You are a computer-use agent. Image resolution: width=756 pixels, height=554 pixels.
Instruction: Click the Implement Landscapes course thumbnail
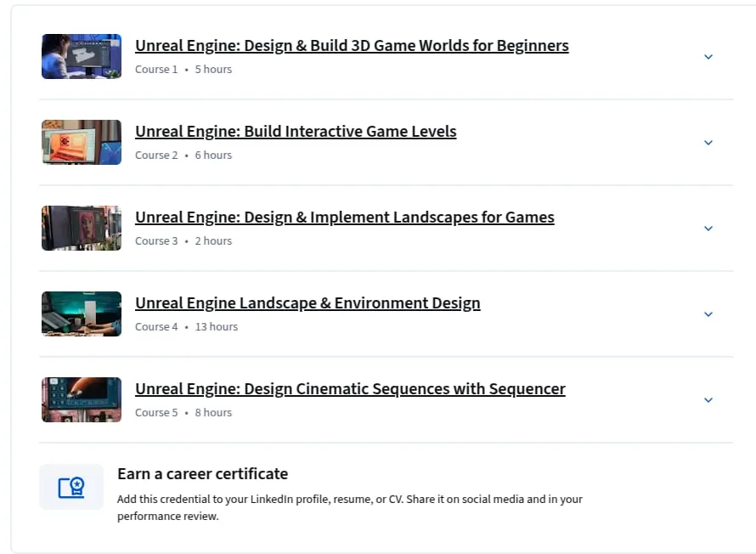tap(82, 228)
